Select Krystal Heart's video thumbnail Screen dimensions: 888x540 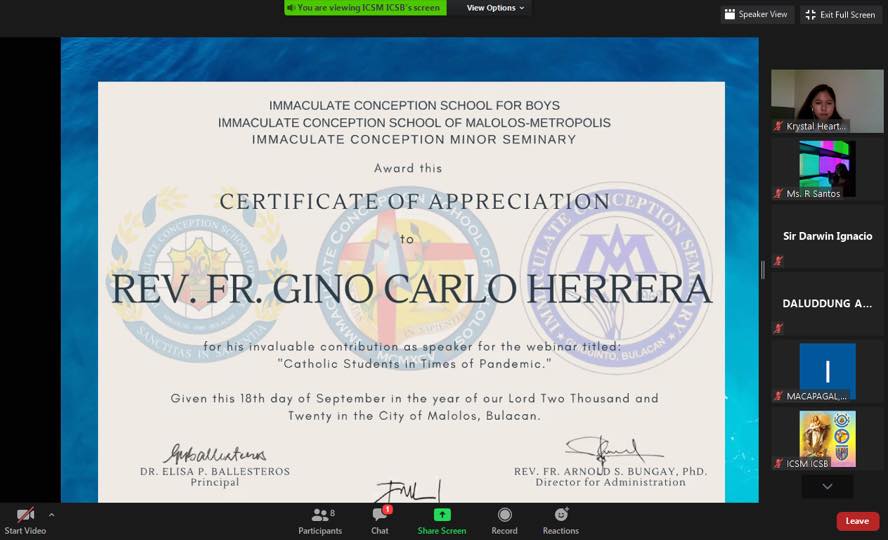827,101
